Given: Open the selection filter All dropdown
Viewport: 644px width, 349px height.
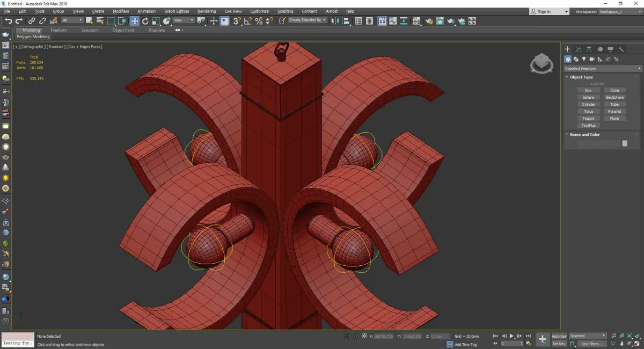Looking at the screenshot, I should (72, 20).
